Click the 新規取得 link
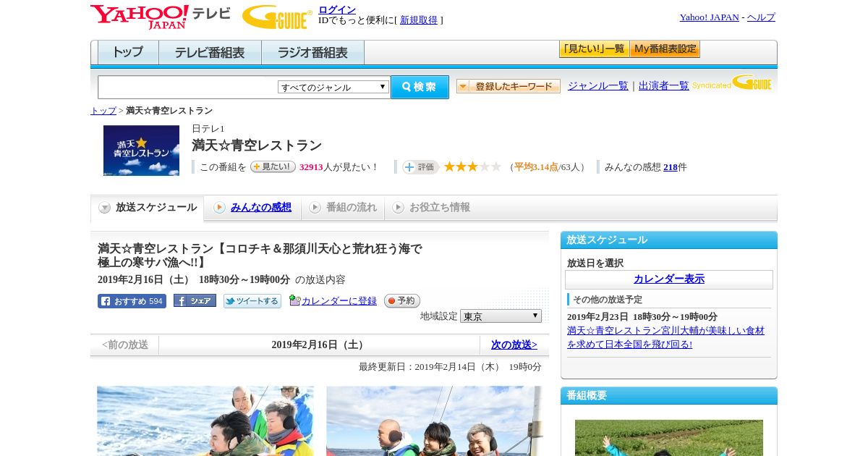This screenshot has height=456, width=868. [x=419, y=20]
